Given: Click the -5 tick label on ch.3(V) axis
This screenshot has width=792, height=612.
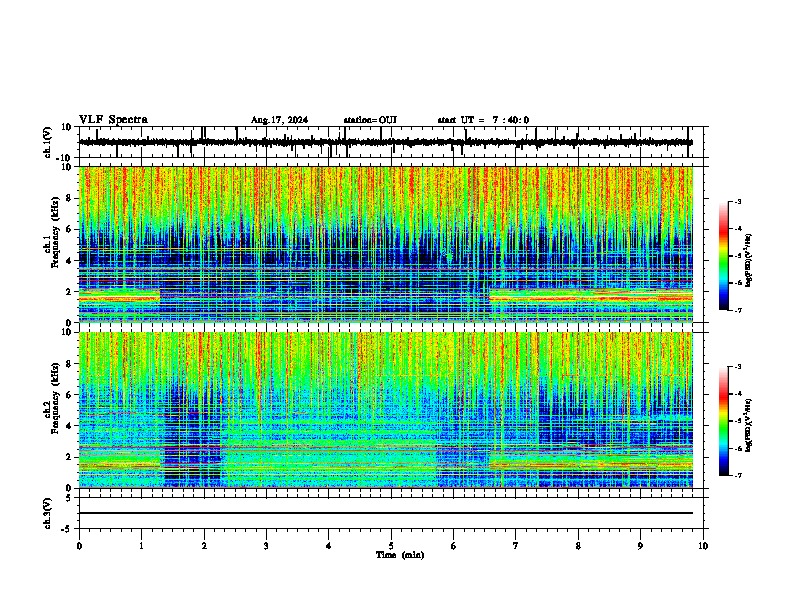Looking at the screenshot, I should (x=66, y=529).
